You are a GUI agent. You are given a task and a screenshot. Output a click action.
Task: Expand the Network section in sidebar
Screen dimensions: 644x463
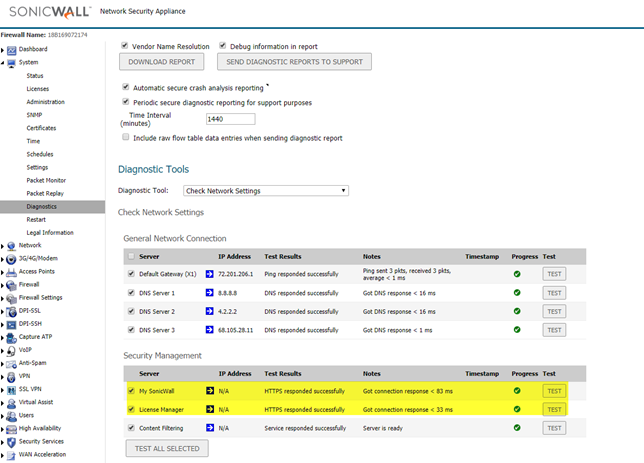click(30, 245)
